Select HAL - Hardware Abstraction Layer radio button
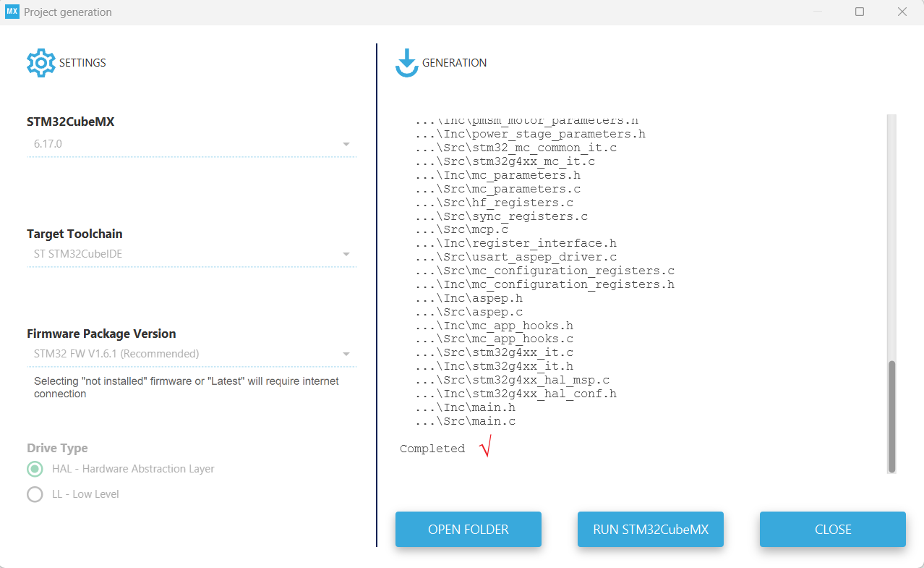The height and width of the screenshot is (568, 924). pos(35,469)
